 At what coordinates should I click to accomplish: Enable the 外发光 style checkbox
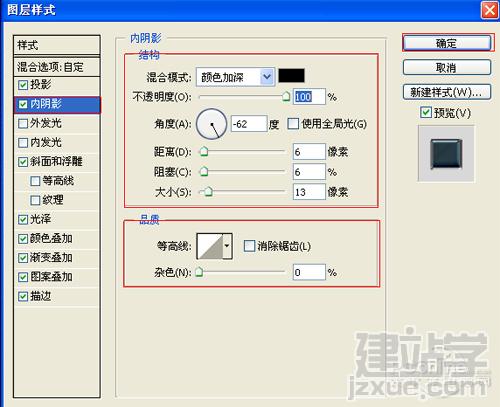[23, 124]
